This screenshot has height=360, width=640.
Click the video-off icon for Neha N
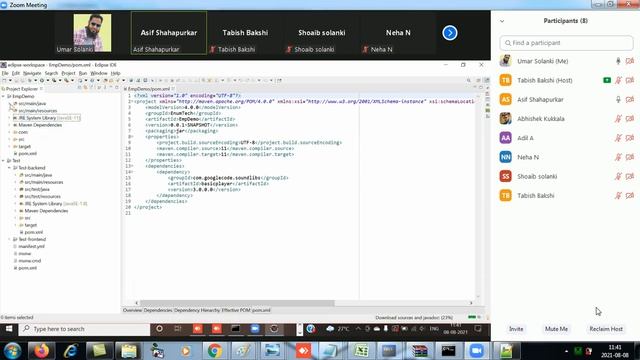point(630,157)
